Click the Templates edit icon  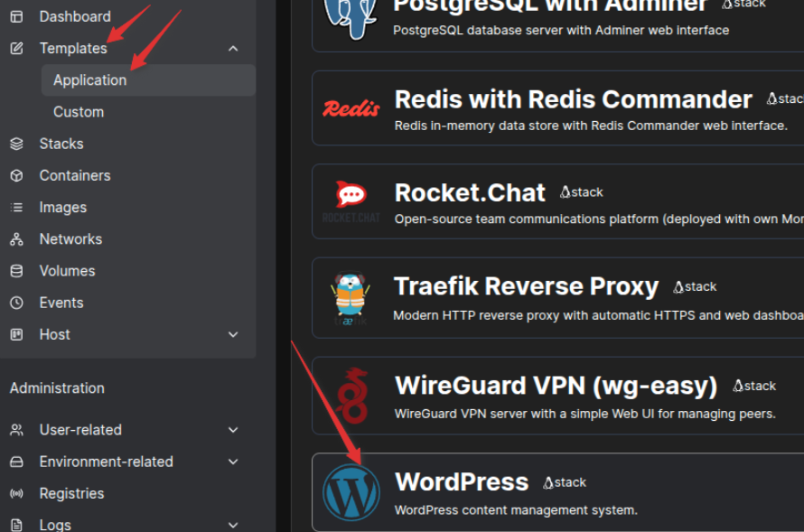click(16, 48)
